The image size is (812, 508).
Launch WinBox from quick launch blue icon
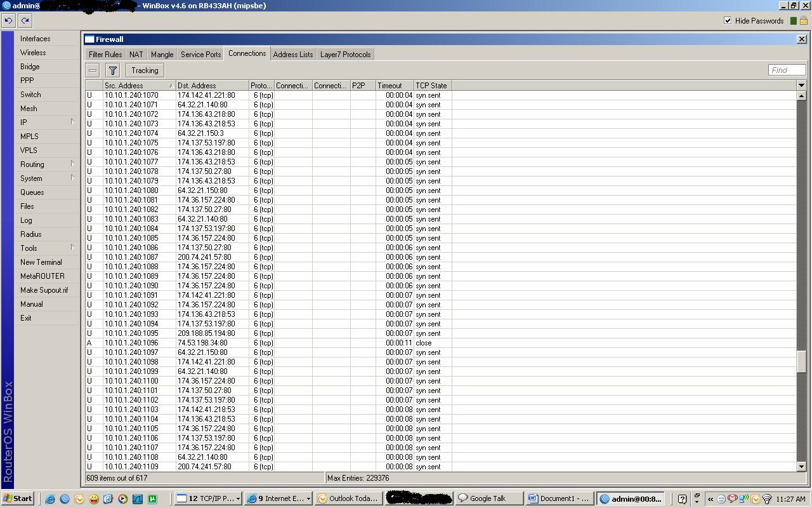(x=65, y=498)
